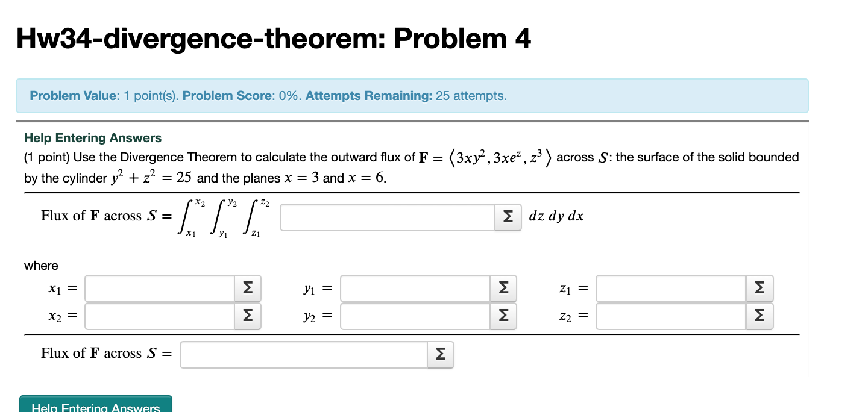Select the x2 answer field
This screenshot has width=868, height=412.
(x=159, y=316)
